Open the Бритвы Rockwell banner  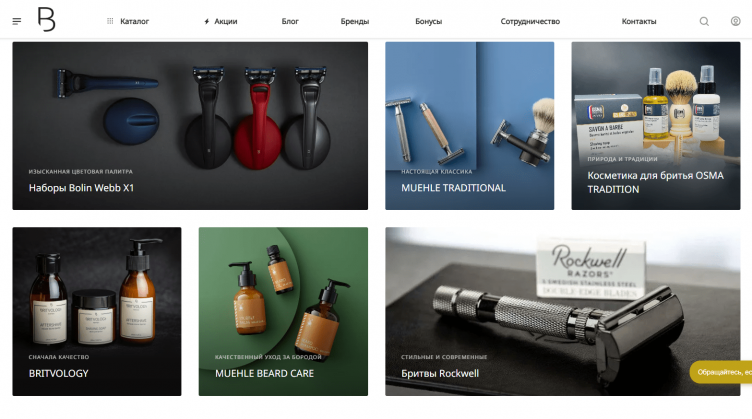pos(563,311)
